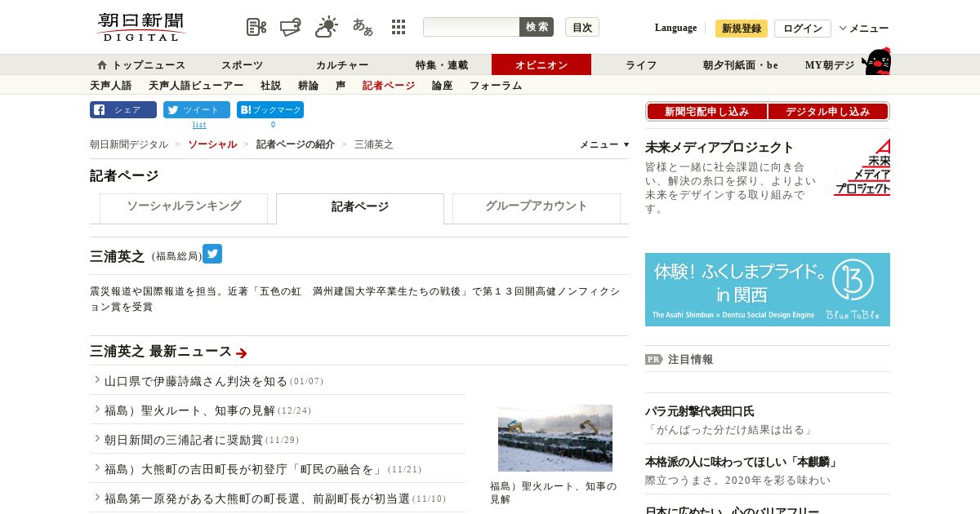Open article 大熊町の吉田町長が初登庁
The width and height of the screenshot is (980, 514).
[244, 469]
